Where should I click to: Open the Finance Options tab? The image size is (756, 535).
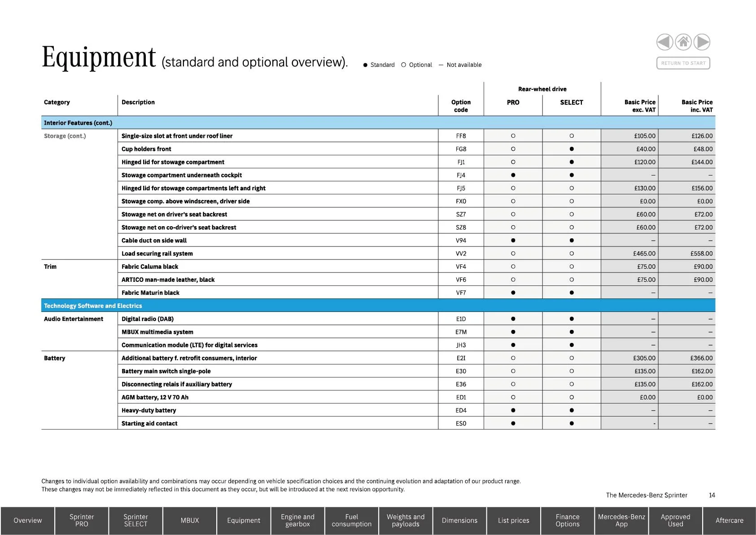(568, 521)
